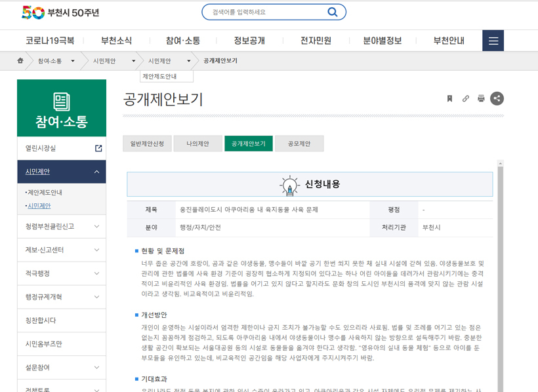Expand 설문참여 sidebar section
The height and width of the screenshot is (392, 538).
tap(62, 367)
